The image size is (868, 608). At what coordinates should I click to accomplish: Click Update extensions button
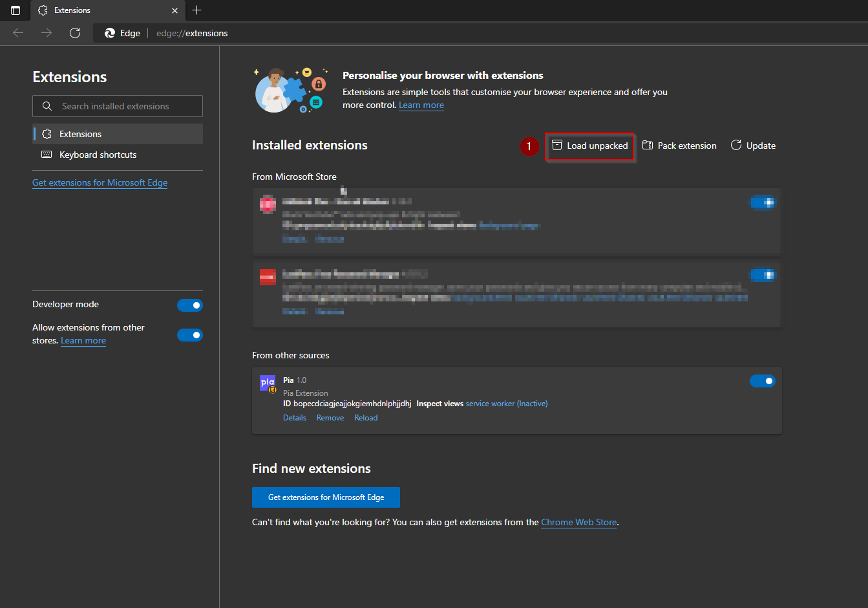[753, 146]
